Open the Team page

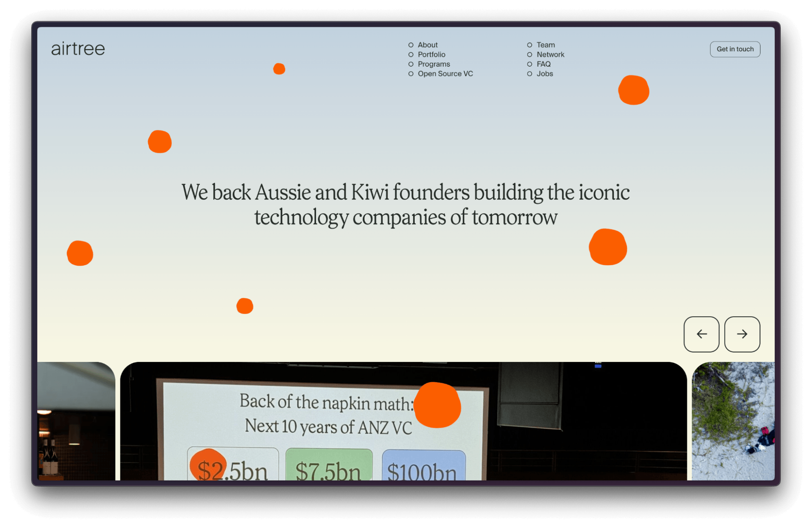pos(546,45)
